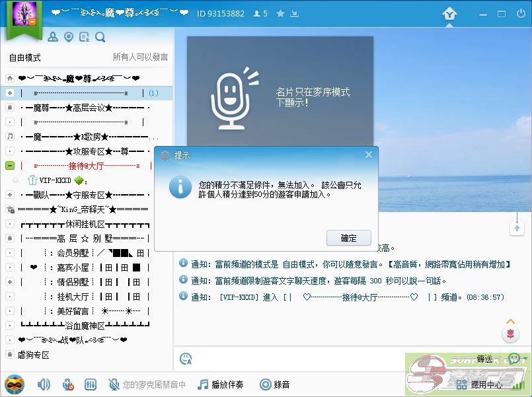Open the audio mixer settings icon
Viewport: 532px width, 397px height.
pos(91,384)
